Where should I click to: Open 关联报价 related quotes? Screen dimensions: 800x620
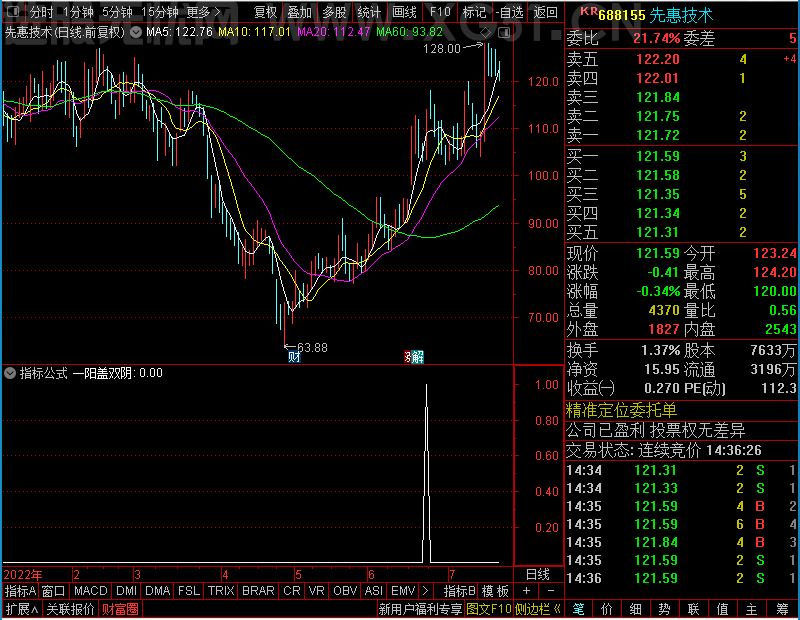(70, 609)
